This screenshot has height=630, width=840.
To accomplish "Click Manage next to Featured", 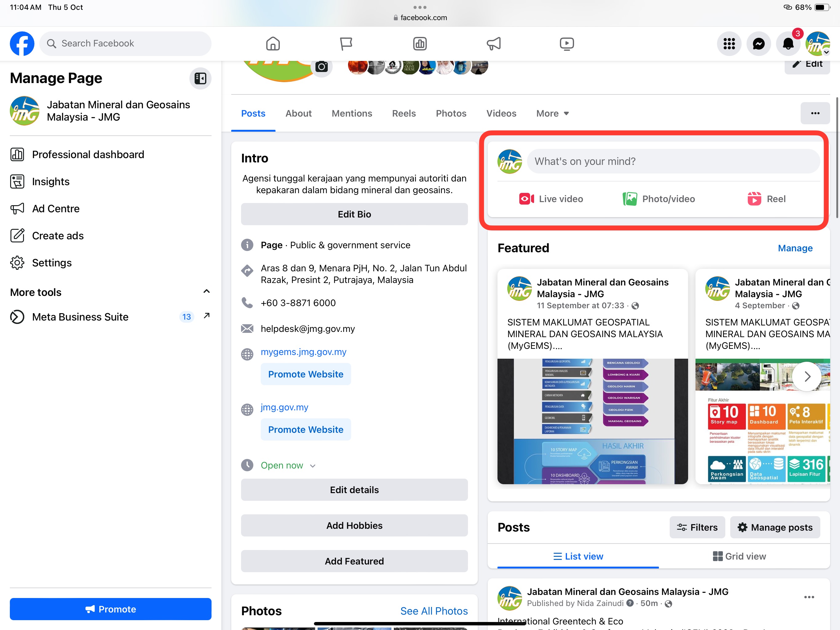I will 795,248.
